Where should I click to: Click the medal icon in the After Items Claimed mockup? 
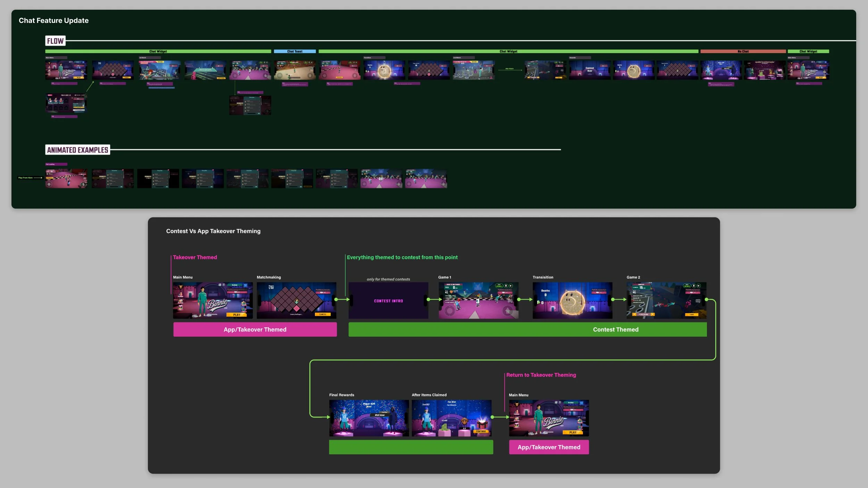tap(465, 421)
